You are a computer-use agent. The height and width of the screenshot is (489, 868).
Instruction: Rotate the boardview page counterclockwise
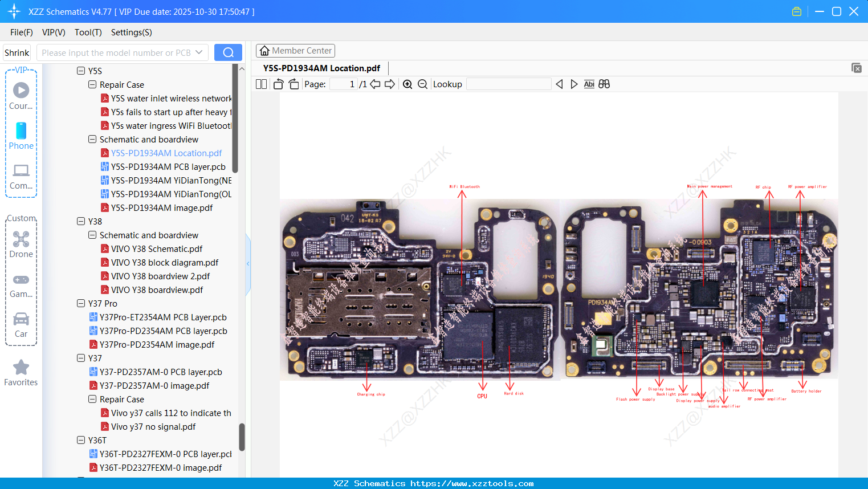pyautogui.click(x=278, y=84)
